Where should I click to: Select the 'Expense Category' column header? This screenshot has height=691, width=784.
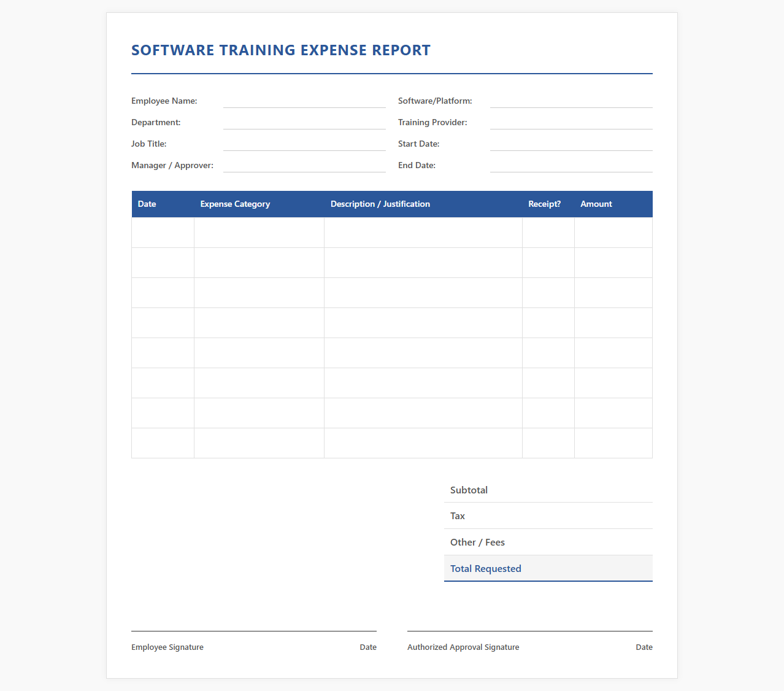(x=259, y=204)
